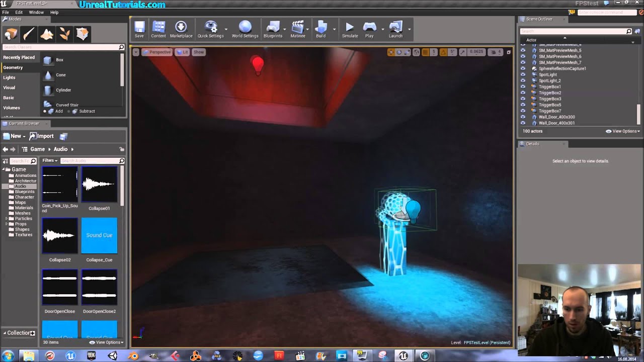Select the Add brush radio button
Image resolution: width=644 pixels, height=362 pixels.
click(45, 111)
